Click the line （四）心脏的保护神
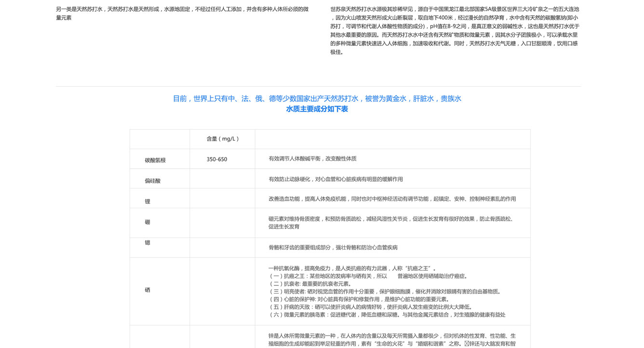The width and height of the screenshot is (644, 348). [x=360, y=299]
